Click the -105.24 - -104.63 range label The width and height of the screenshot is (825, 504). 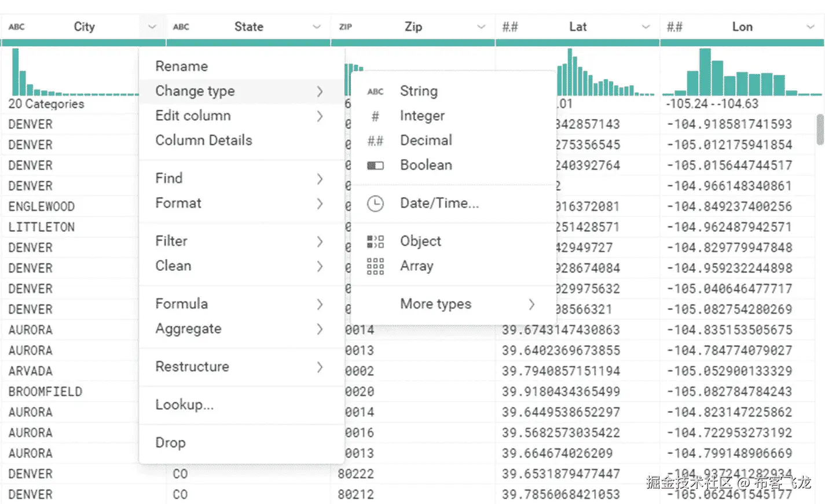712,104
